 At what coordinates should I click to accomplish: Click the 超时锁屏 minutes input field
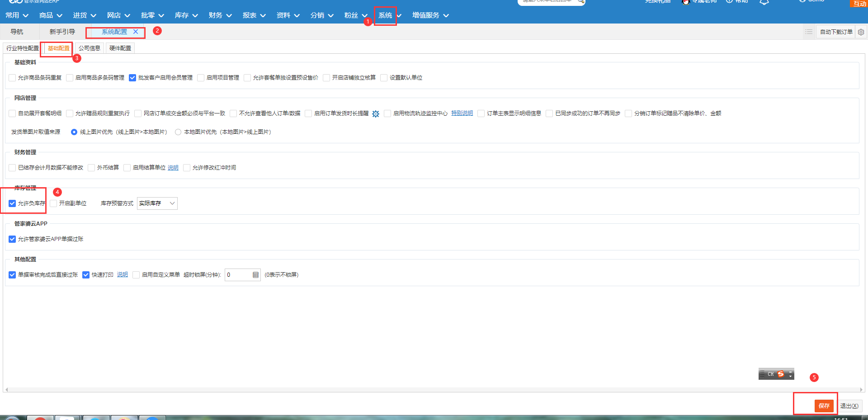click(x=238, y=275)
